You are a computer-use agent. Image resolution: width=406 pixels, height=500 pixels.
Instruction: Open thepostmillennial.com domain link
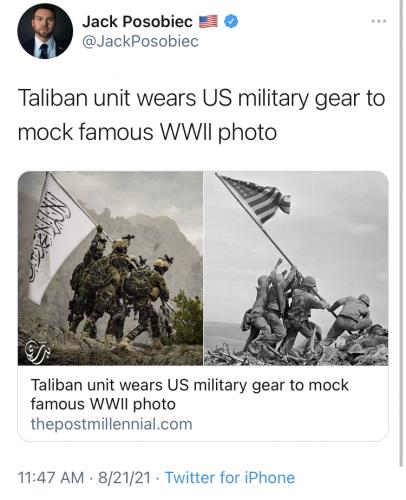[111, 424]
